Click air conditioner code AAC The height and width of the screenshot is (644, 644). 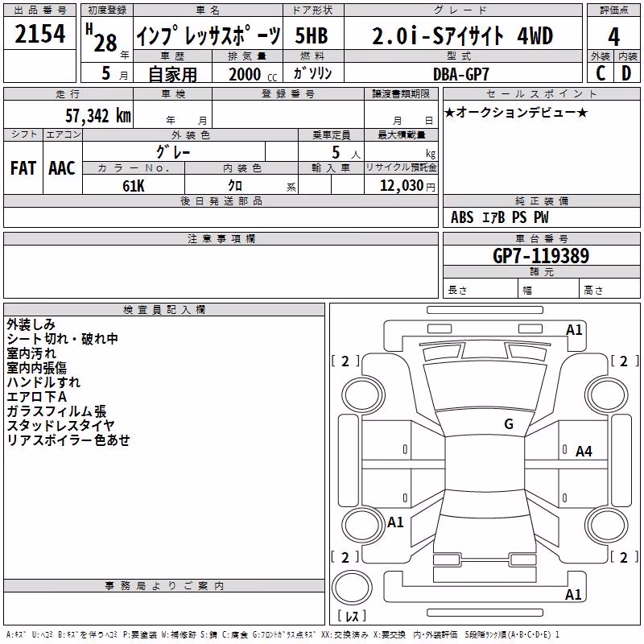point(62,168)
